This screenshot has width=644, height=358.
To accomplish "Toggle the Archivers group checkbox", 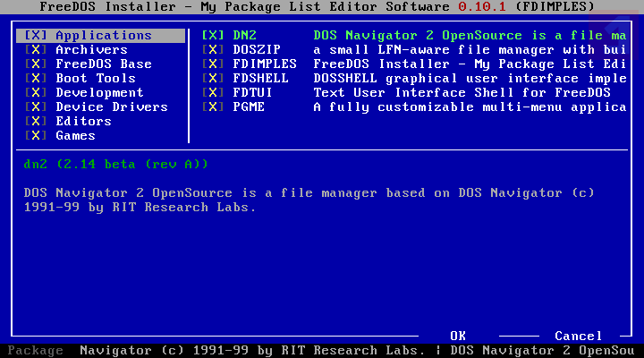I will click(36, 50).
